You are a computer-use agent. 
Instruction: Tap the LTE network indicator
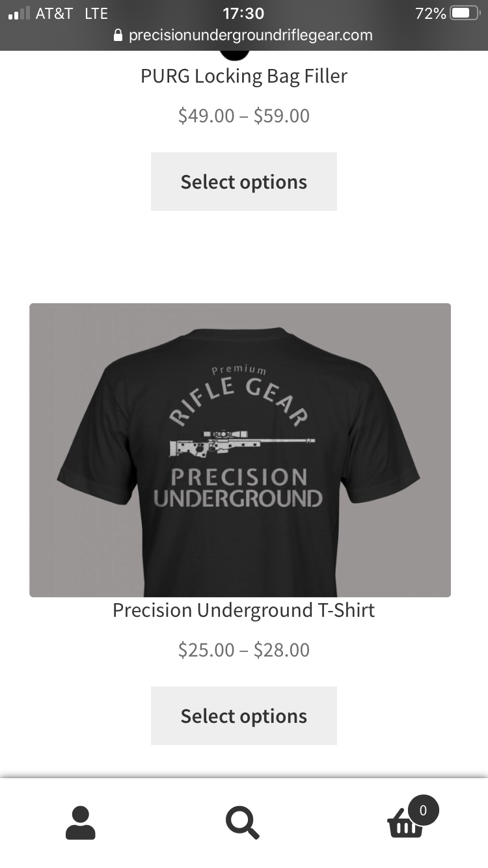pos(96,13)
